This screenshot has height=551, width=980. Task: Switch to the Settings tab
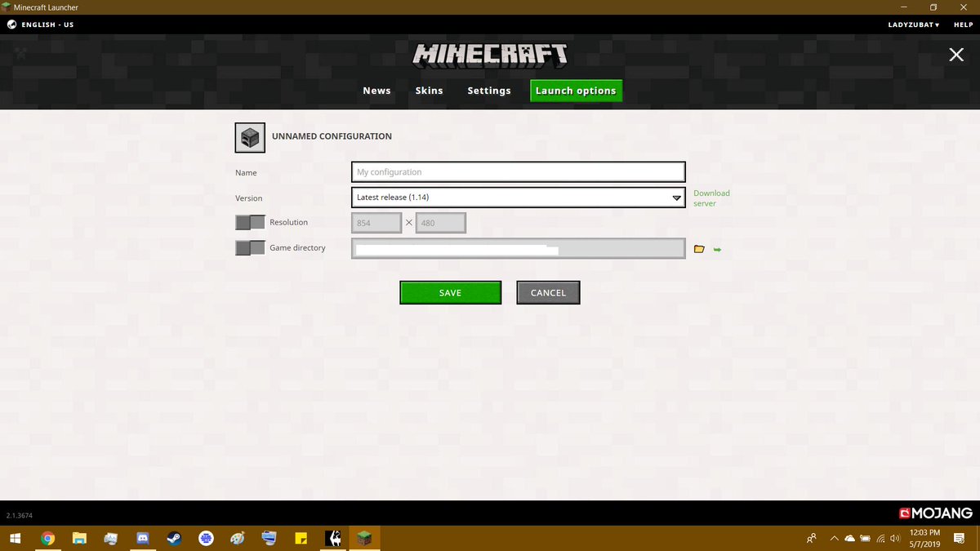[x=489, y=91]
